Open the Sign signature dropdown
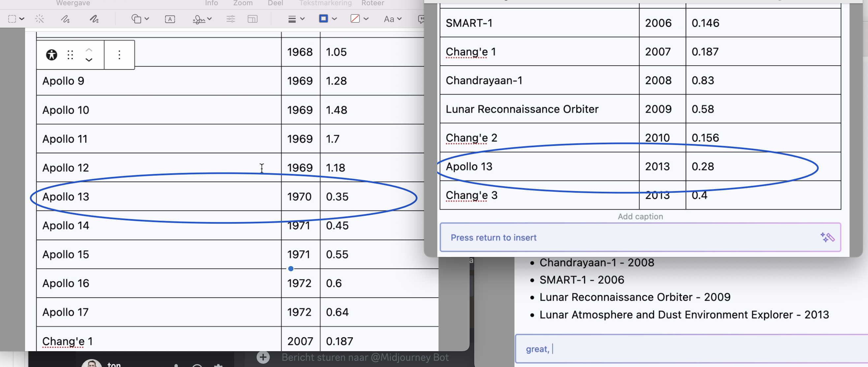 pyautogui.click(x=202, y=19)
